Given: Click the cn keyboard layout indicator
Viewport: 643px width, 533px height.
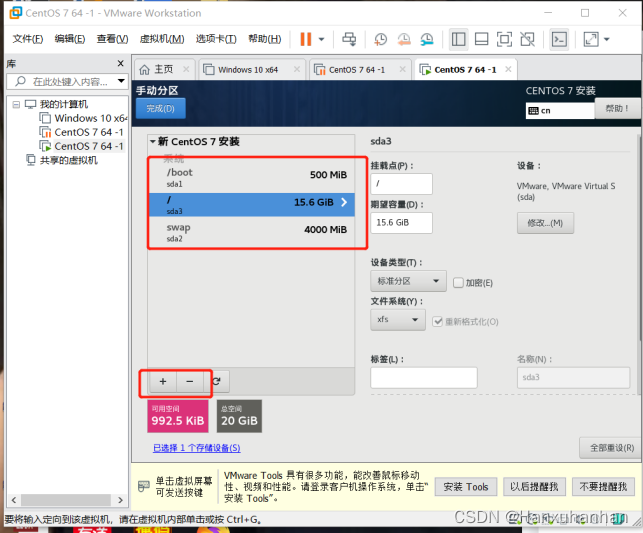Looking at the screenshot, I should 560,111.
